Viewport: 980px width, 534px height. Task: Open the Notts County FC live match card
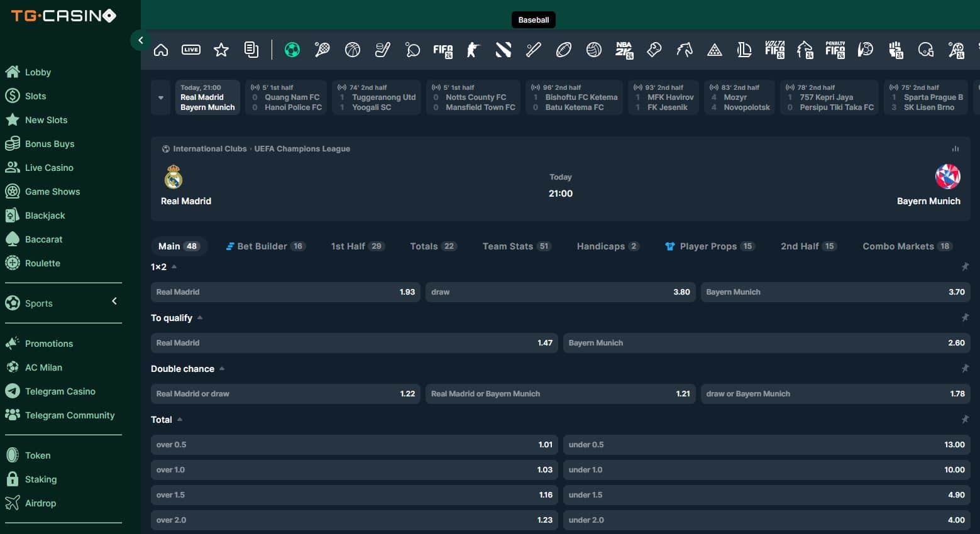click(473, 97)
